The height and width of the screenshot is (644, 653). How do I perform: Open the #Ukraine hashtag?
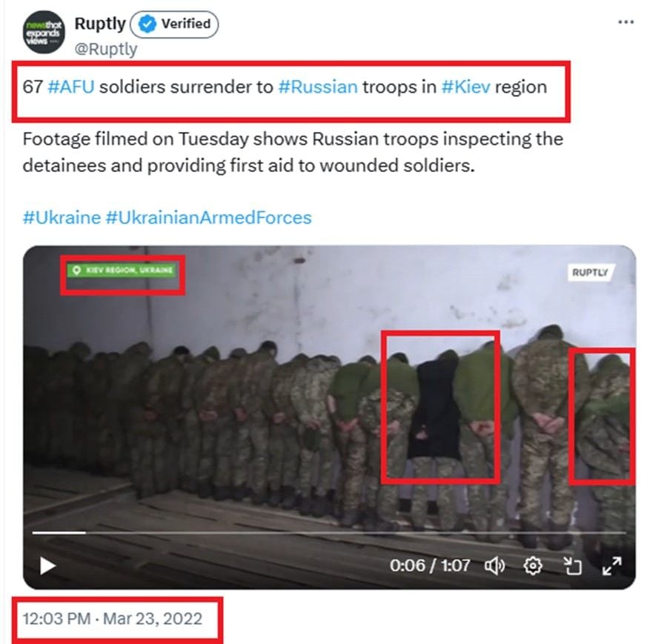(x=62, y=218)
